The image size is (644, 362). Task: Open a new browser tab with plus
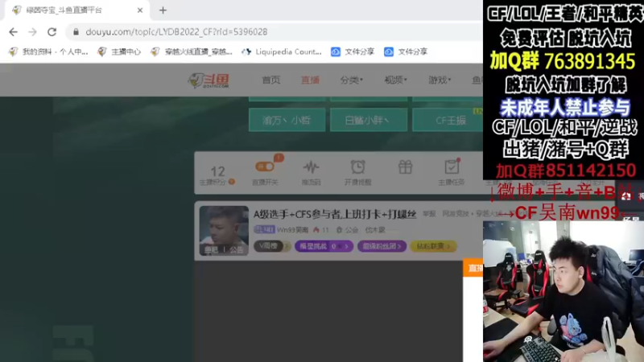click(x=163, y=10)
